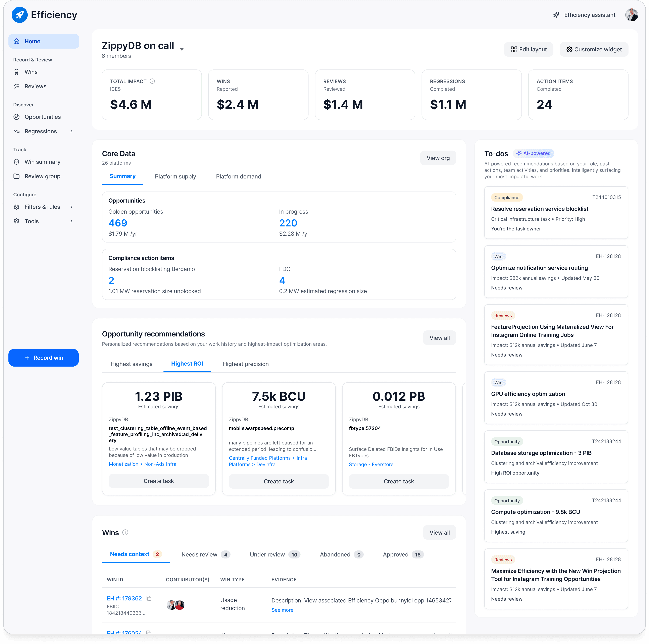Click View all for Wins section
The height and width of the screenshot is (644, 649).
point(439,533)
